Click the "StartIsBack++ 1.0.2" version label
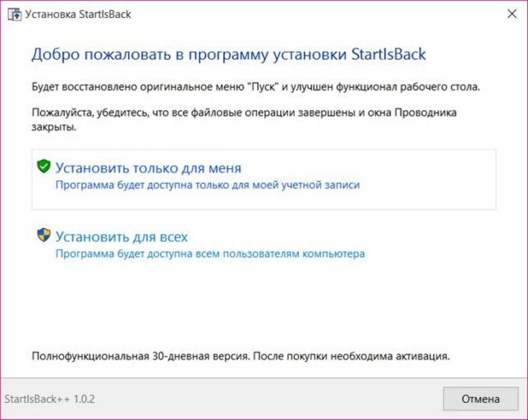Screen dimensions: 528x420 click(49, 399)
